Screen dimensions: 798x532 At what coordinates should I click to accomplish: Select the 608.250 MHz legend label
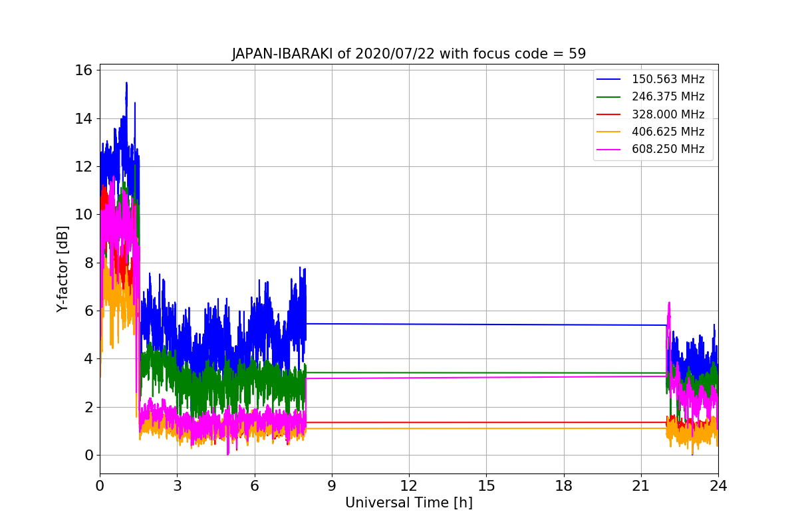tap(668, 149)
